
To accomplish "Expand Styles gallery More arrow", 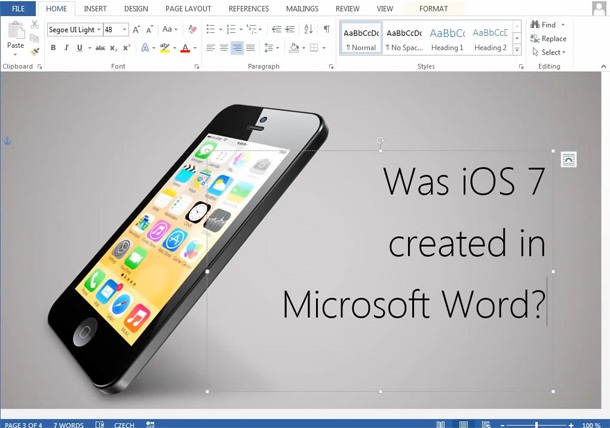I will (x=517, y=49).
